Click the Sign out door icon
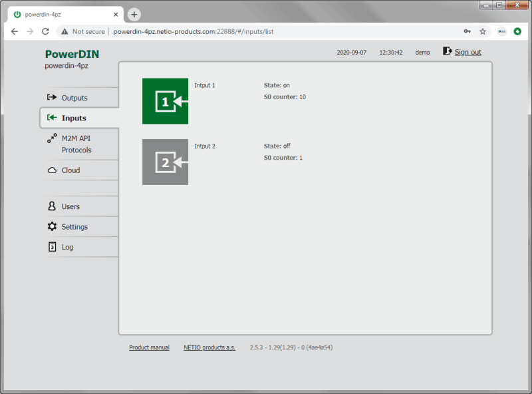Screen dimensions: 532x394 coord(446,51)
